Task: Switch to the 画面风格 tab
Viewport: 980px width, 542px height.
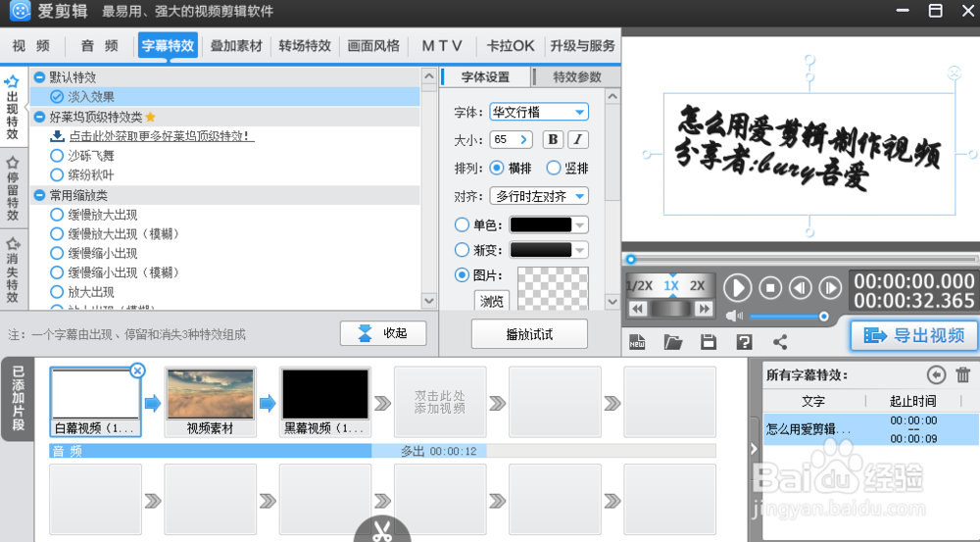Action: click(373, 46)
